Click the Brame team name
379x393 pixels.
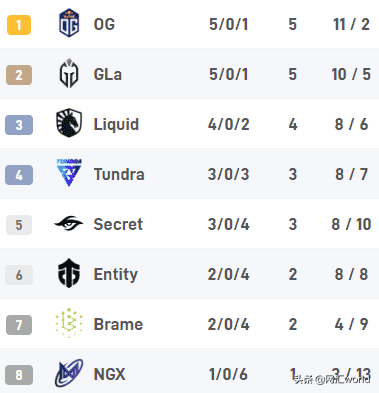pyautogui.click(x=118, y=324)
